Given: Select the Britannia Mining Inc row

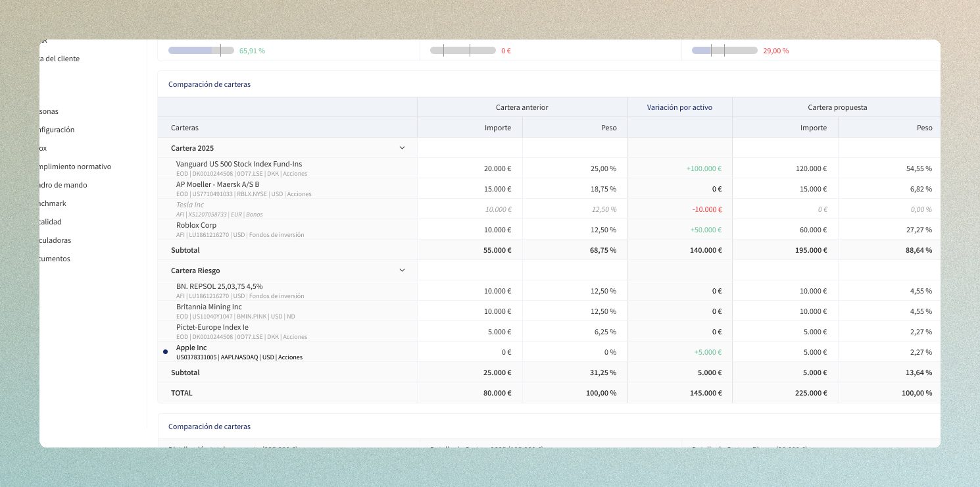Looking at the screenshot, I should (208, 307).
